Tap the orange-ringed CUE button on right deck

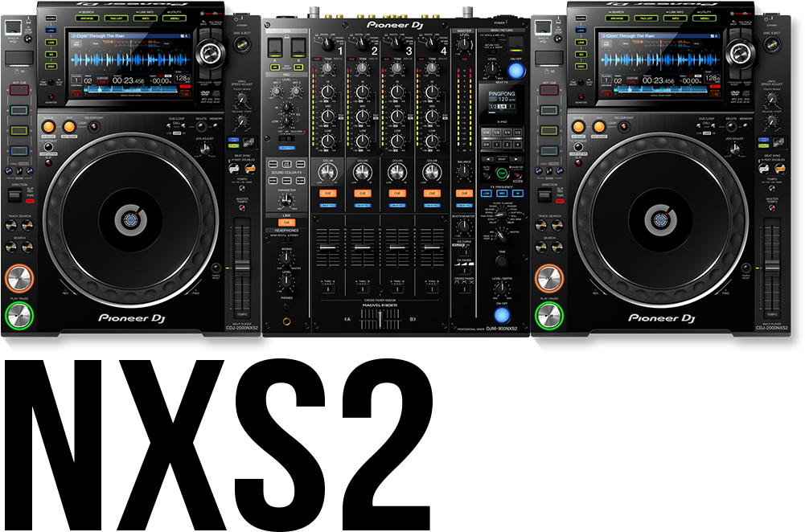(x=548, y=279)
